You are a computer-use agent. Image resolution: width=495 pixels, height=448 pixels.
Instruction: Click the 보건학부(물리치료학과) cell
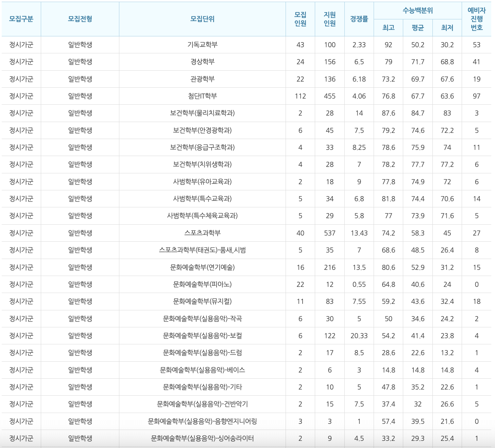tap(202, 113)
